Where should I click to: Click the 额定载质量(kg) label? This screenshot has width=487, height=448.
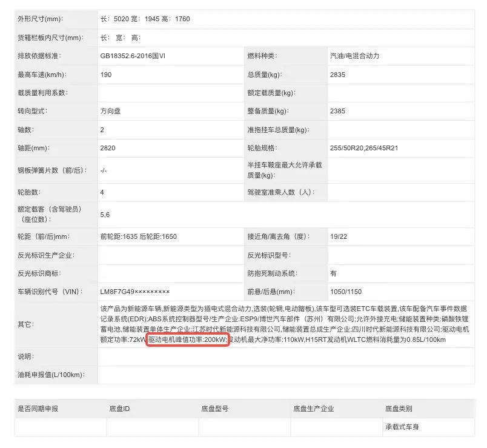coord(271,93)
